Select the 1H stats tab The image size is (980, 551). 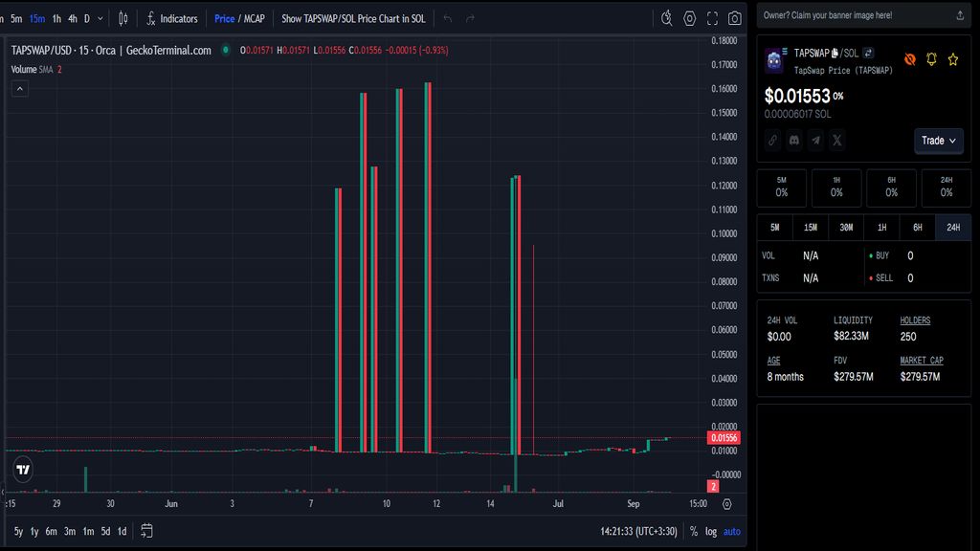point(881,228)
